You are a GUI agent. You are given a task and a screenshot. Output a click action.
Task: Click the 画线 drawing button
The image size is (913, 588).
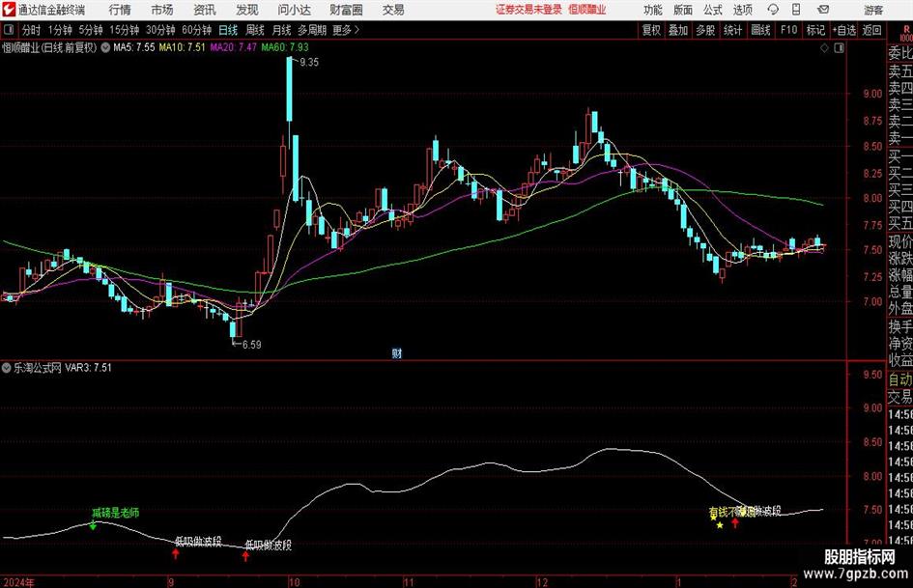pos(761,30)
